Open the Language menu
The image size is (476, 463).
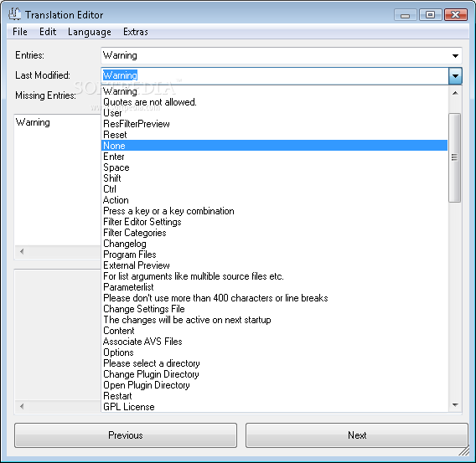[89, 32]
